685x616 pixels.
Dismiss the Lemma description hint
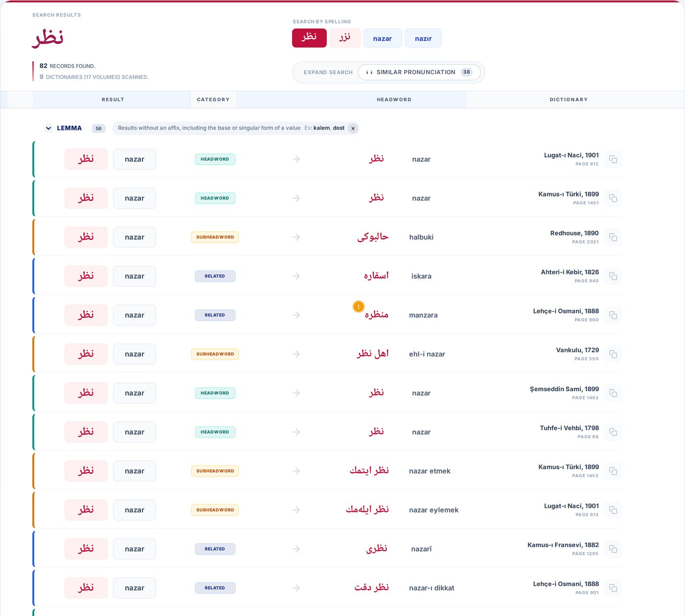pos(353,129)
